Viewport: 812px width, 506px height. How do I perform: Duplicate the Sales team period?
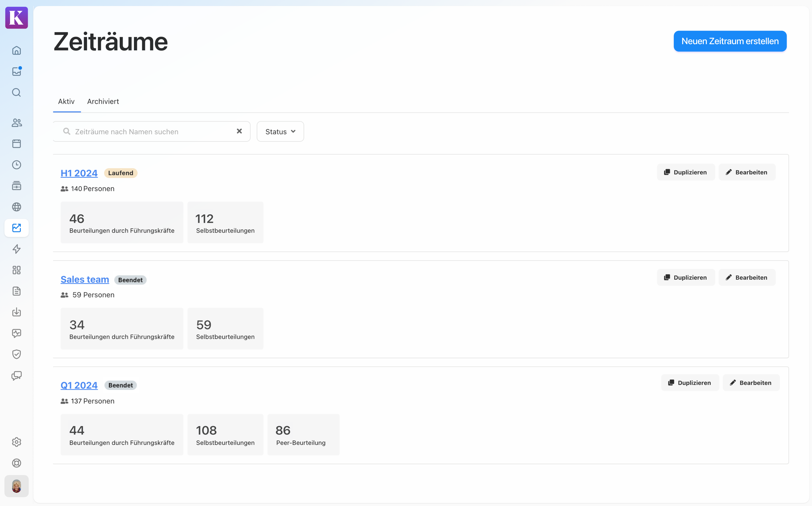(685, 277)
